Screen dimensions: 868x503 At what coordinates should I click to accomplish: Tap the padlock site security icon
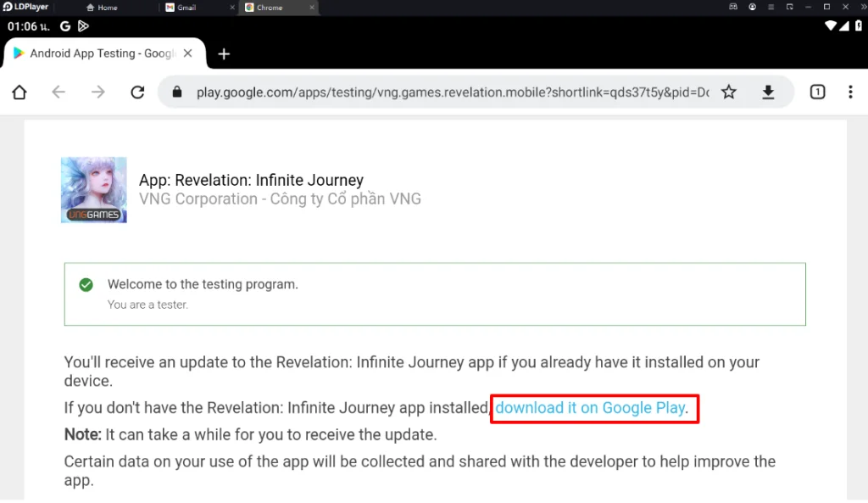(177, 92)
